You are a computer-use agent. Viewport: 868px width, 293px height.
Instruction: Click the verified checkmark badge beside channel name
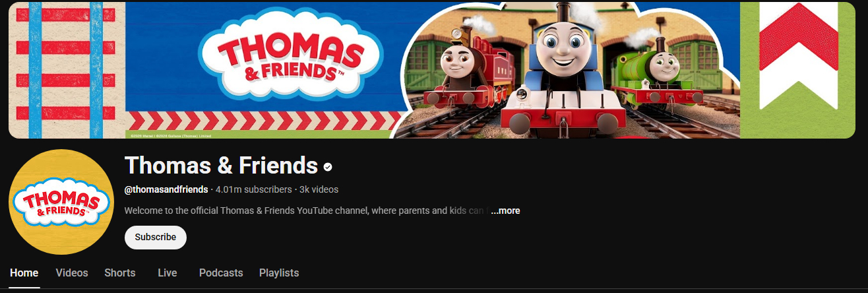[328, 166]
